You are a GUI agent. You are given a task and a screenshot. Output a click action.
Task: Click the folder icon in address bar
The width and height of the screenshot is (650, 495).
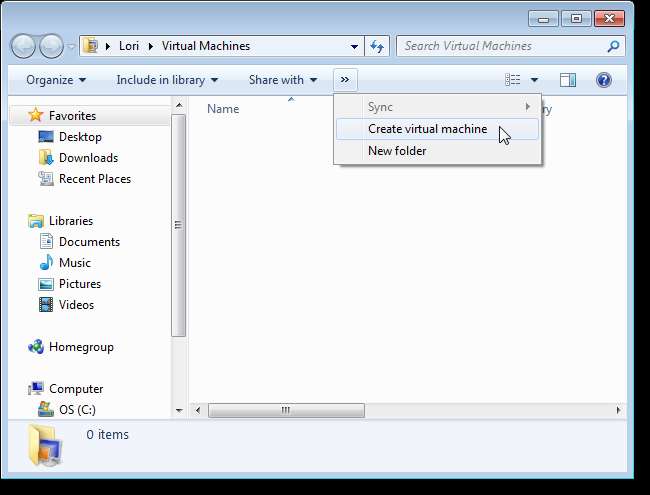click(90, 46)
